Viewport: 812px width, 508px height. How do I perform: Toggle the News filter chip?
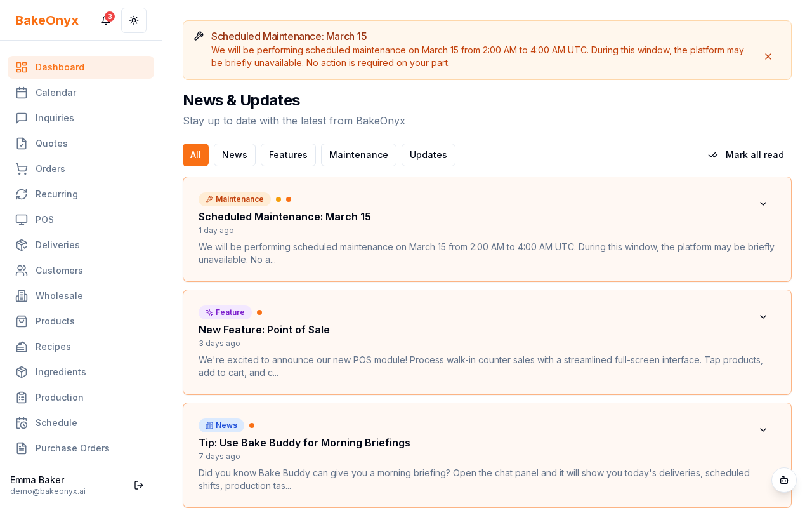[234, 155]
